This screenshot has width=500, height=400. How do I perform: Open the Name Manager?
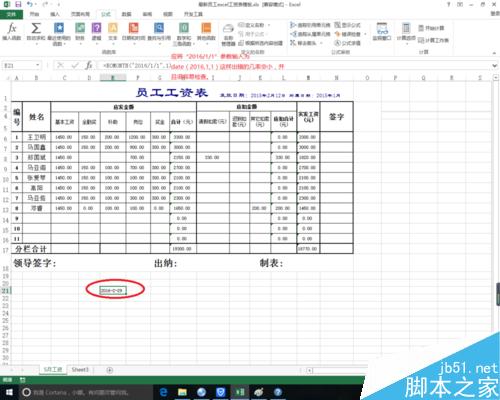228,35
